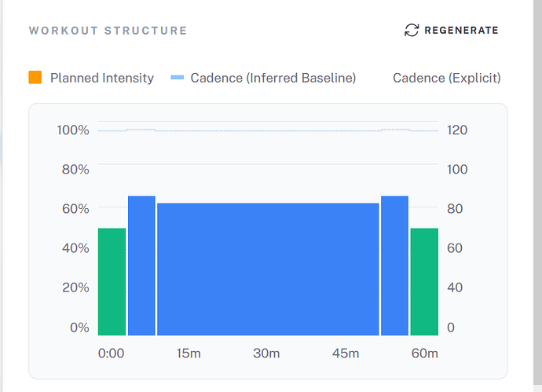Select the green cool-down bar at end
The height and width of the screenshot is (392, 542).
click(x=424, y=282)
